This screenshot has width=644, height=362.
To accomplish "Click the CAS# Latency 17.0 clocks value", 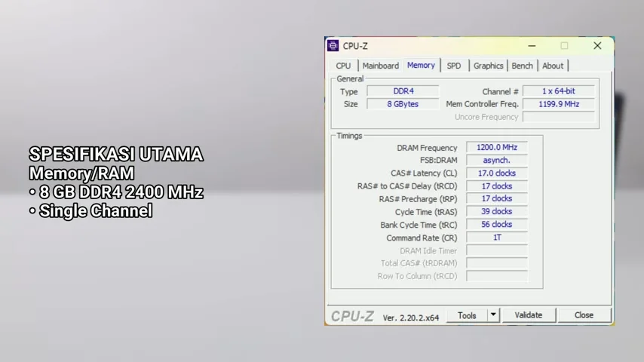I will pos(496,173).
